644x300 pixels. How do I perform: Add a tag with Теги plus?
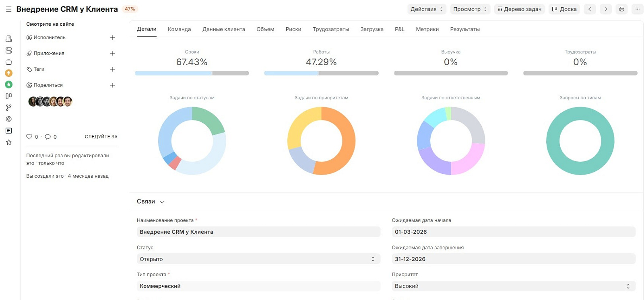(113, 69)
